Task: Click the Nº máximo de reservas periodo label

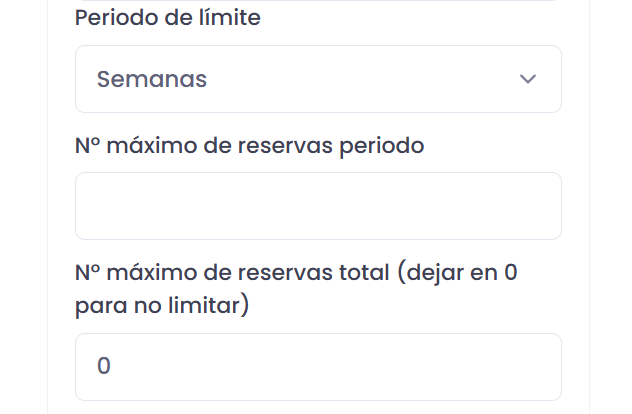Action: coord(249,146)
